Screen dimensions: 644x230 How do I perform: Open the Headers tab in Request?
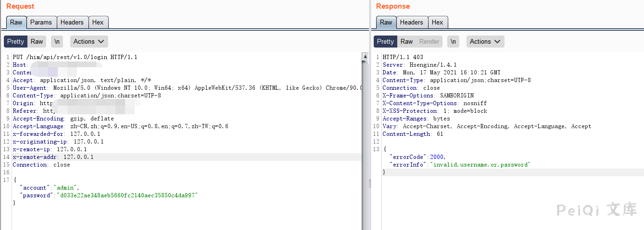[72, 23]
